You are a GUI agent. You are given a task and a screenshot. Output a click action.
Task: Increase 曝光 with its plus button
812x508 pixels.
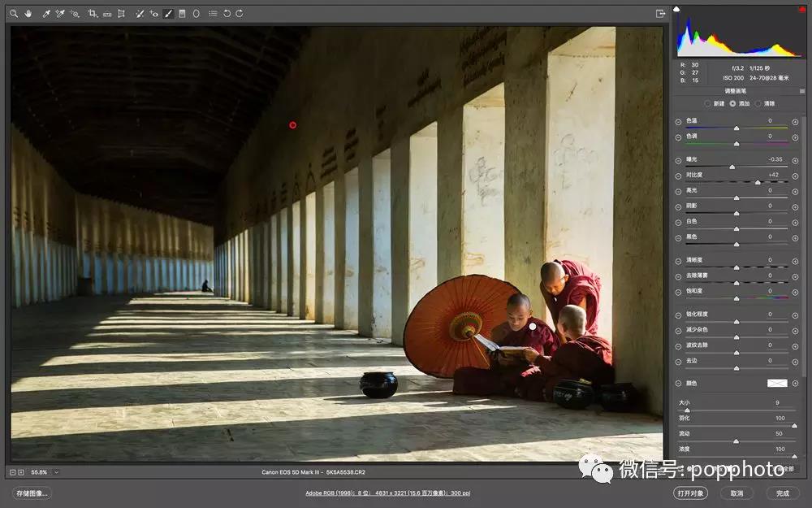pyautogui.click(x=795, y=159)
